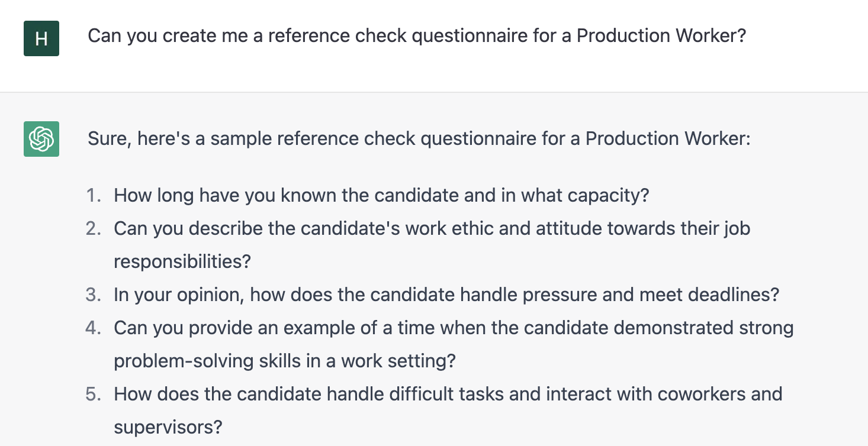The image size is (868, 446).
Task: Click the "problem-solving skills in a work setting?" line
Action: click(285, 361)
